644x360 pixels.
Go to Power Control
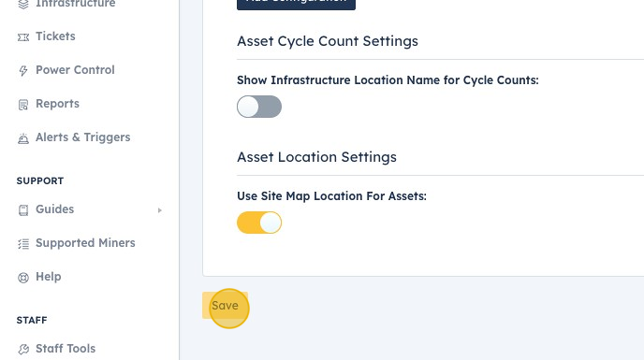point(75,70)
